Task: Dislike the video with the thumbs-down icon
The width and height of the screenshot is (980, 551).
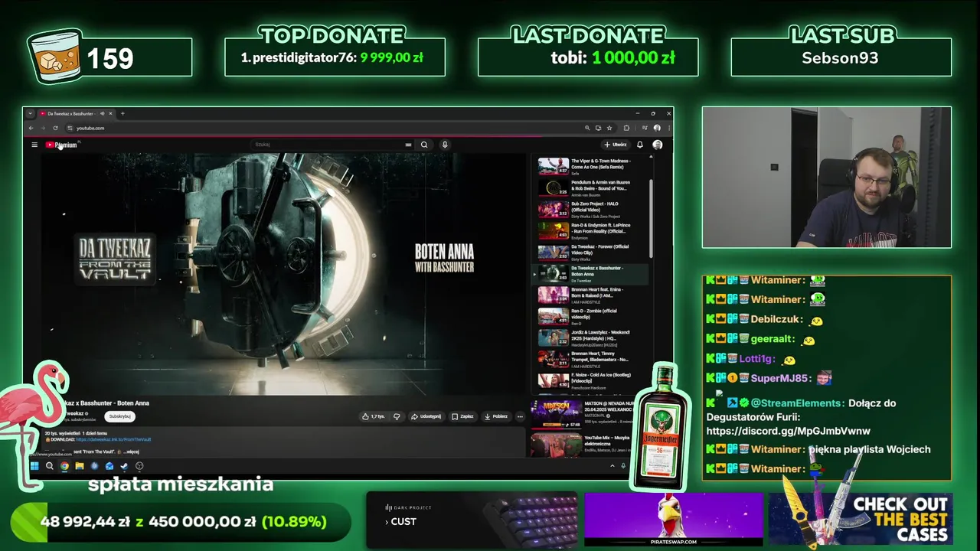Action: pyautogui.click(x=397, y=416)
